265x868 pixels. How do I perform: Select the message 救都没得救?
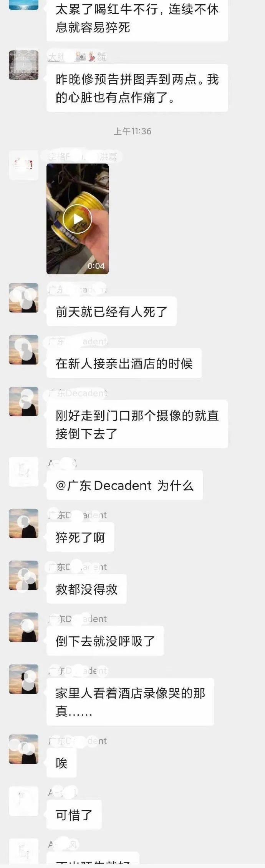click(x=86, y=589)
